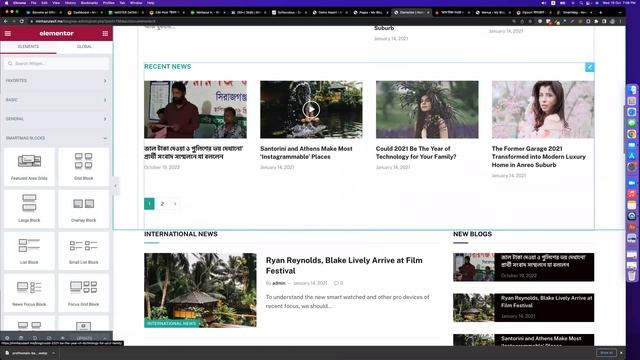Open Elementor settings gear in footer
Viewport: 640px width, 360px height.
[7, 338]
